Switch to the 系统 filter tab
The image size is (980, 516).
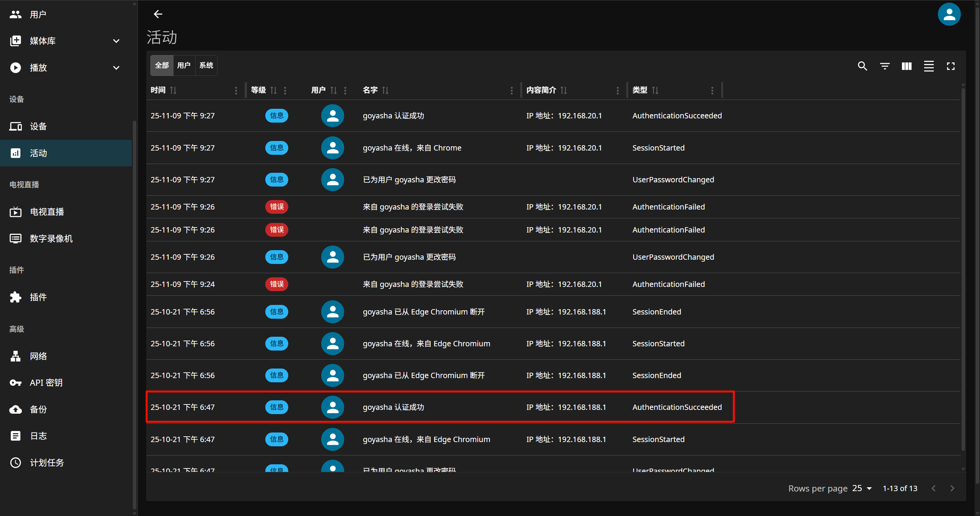pos(206,66)
